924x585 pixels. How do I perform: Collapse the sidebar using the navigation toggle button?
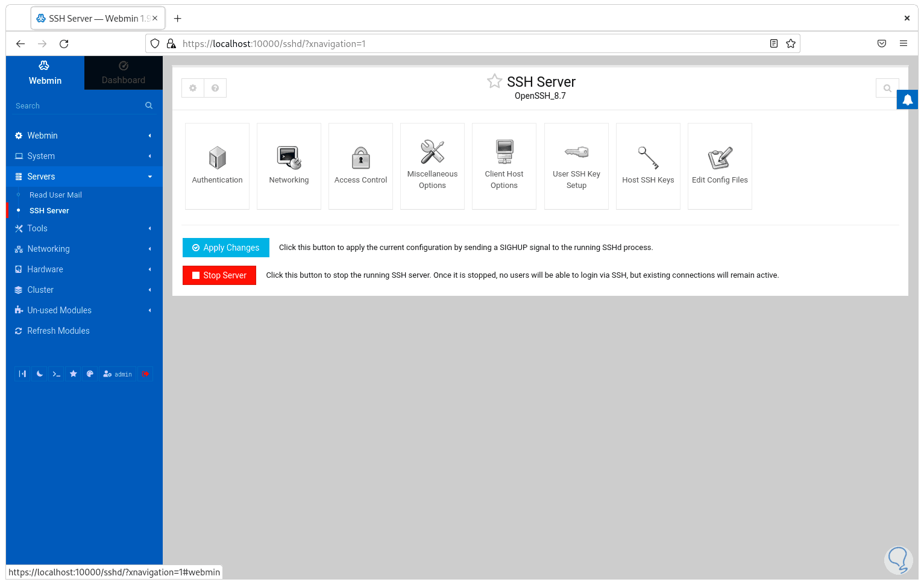[22, 374]
